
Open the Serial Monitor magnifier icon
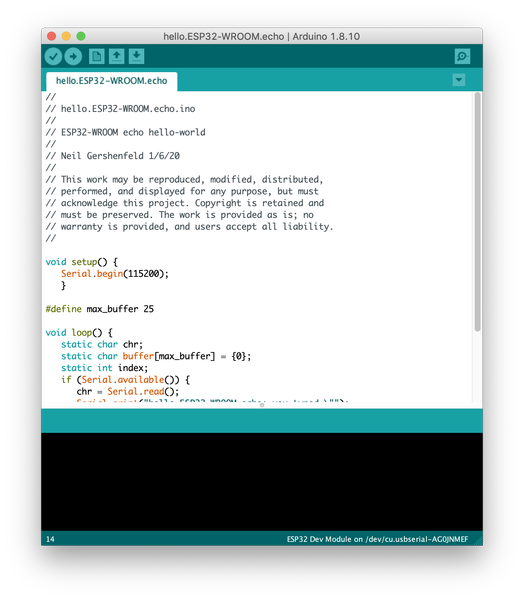click(x=462, y=56)
